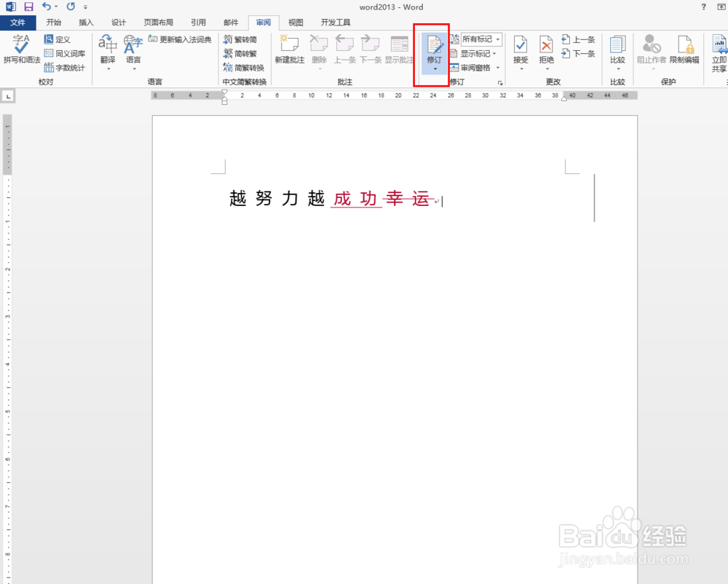Open Ribbon Display Options button
Viewport: 728px width, 584px height.
point(721,7)
